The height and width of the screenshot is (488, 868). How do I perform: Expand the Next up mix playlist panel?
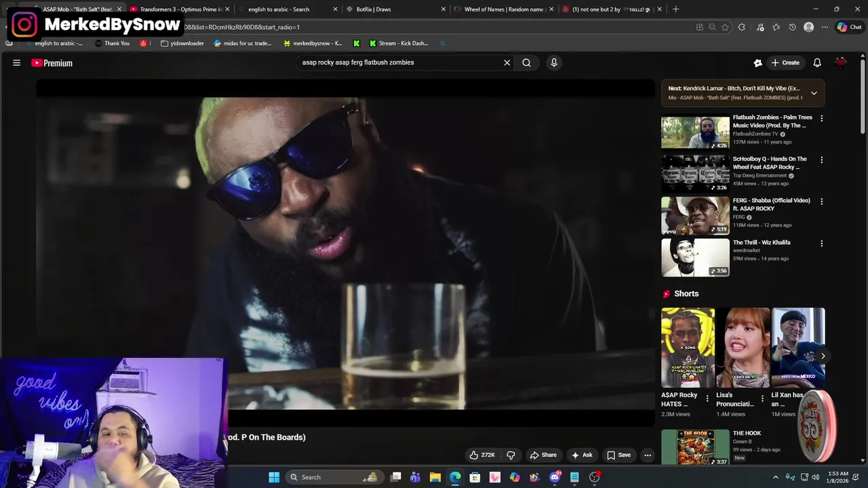pos(814,93)
